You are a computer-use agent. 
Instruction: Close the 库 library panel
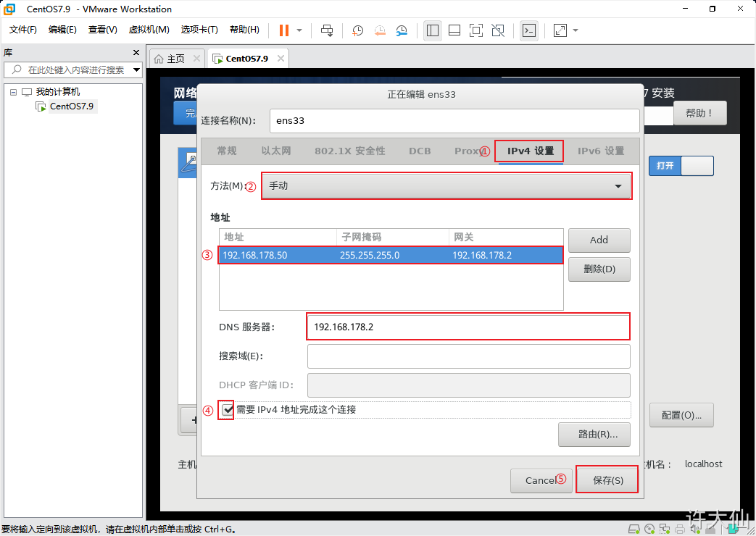(136, 53)
